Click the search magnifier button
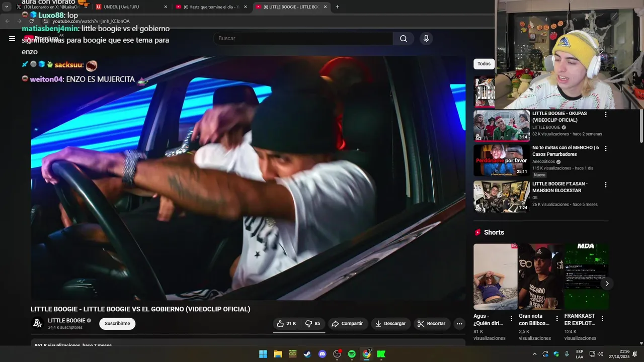This screenshot has height=362, width=644. pyautogui.click(x=404, y=39)
